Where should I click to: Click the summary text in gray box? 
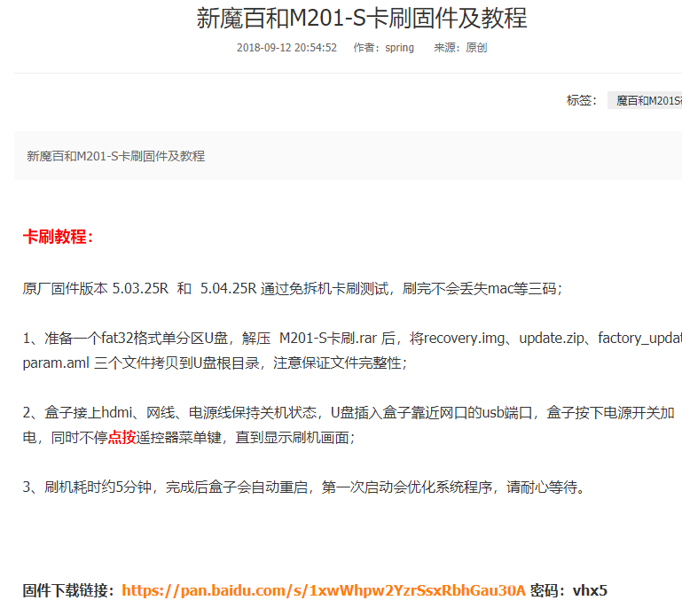[x=115, y=156]
